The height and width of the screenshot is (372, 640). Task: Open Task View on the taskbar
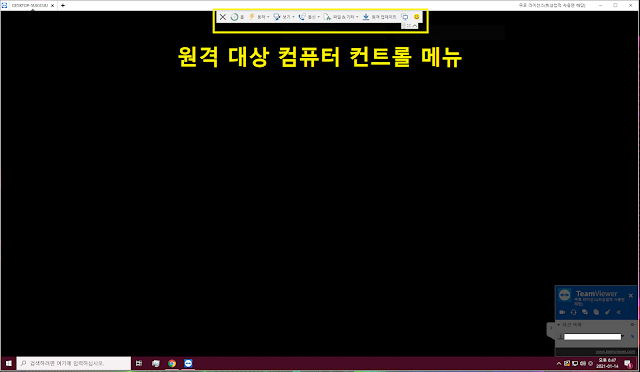click(139, 363)
